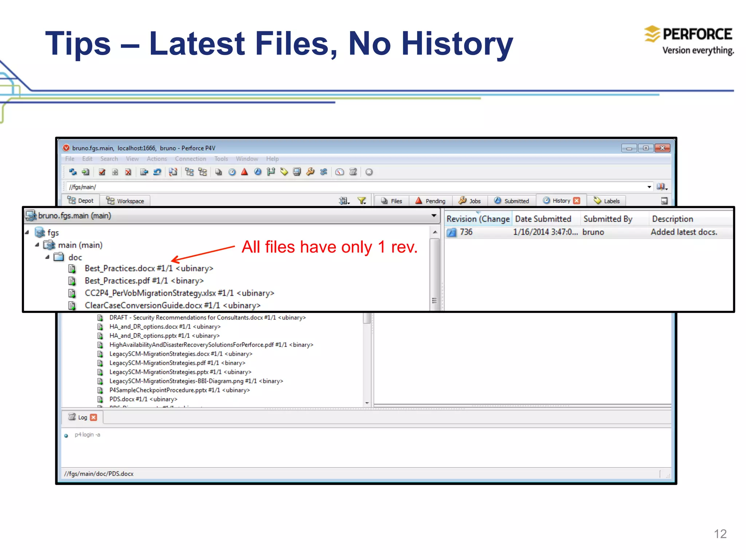Viewport: 746px width, 560px height.
Task: Open the View menu
Action: [133, 159]
